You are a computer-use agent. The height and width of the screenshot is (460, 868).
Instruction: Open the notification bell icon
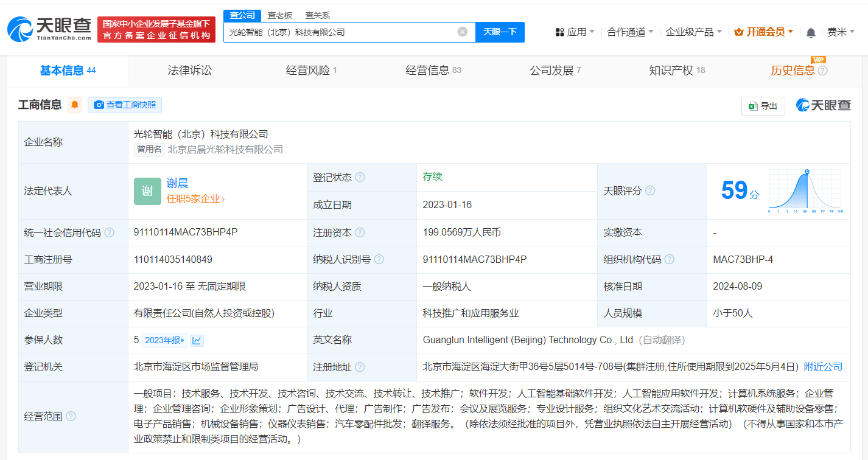(x=810, y=32)
